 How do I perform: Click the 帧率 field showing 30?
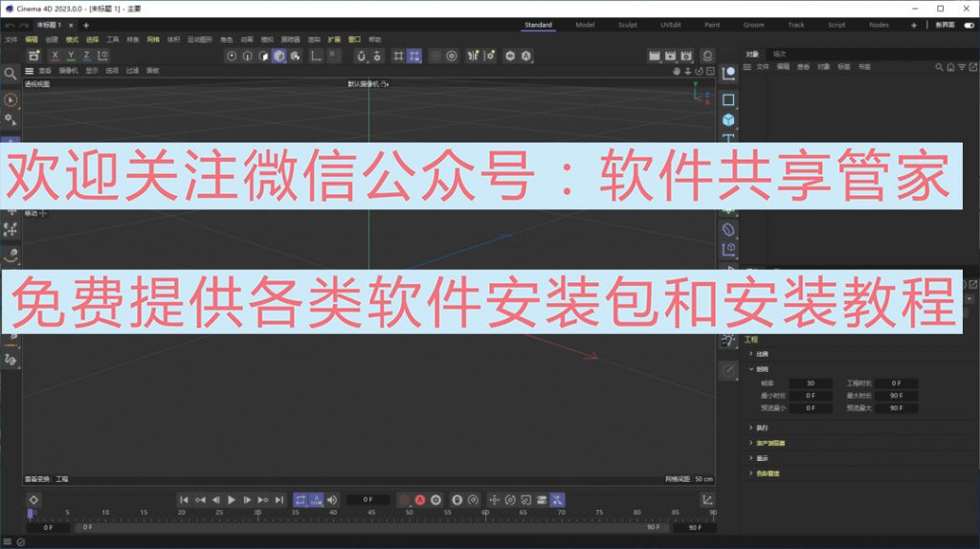(811, 384)
